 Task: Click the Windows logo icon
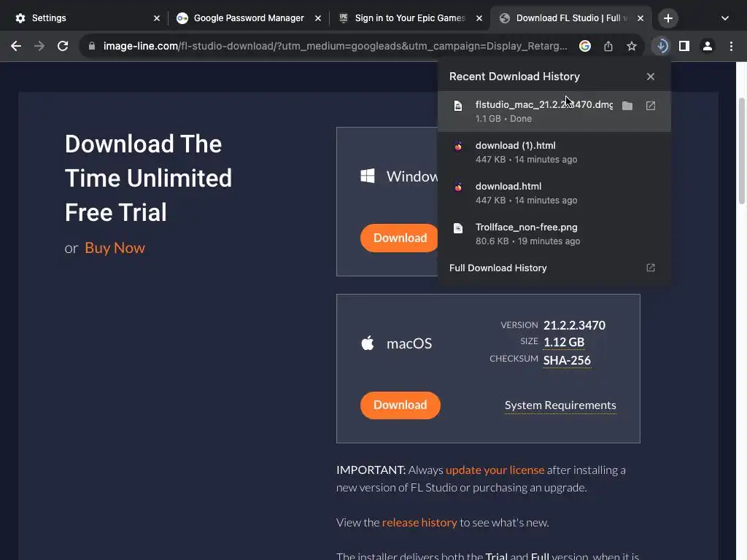(x=368, y=176)
